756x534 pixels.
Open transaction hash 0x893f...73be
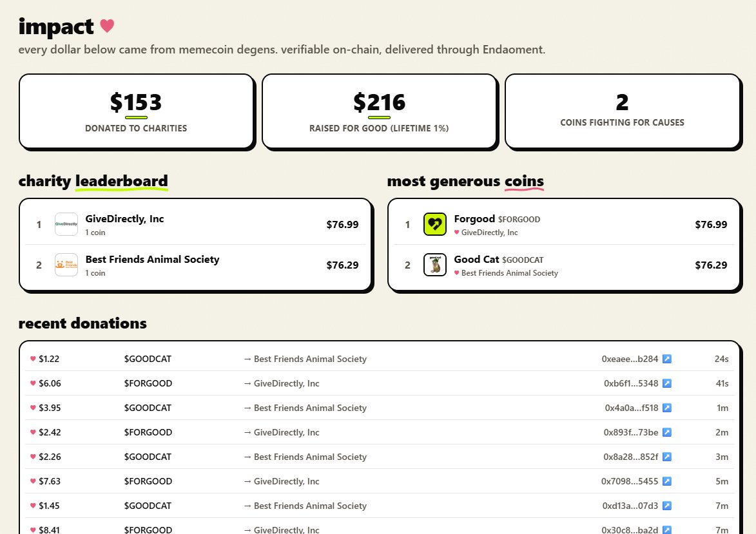tap(630, 432)
